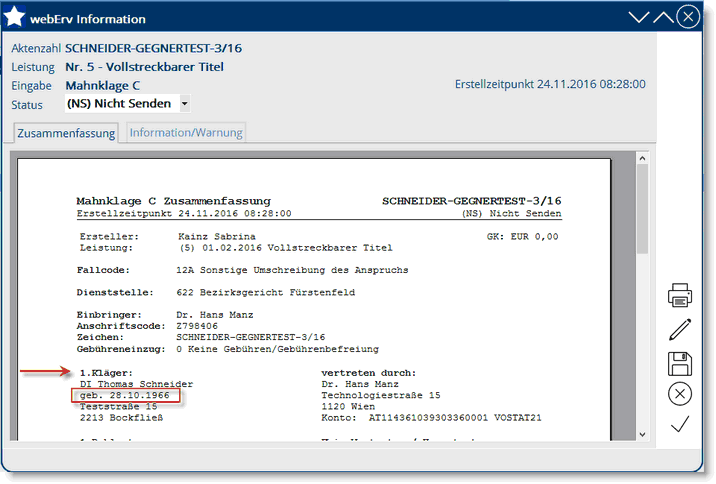Click the 1.Kläger: label
The height and width of the screenshot is (484, 716).
106,373
